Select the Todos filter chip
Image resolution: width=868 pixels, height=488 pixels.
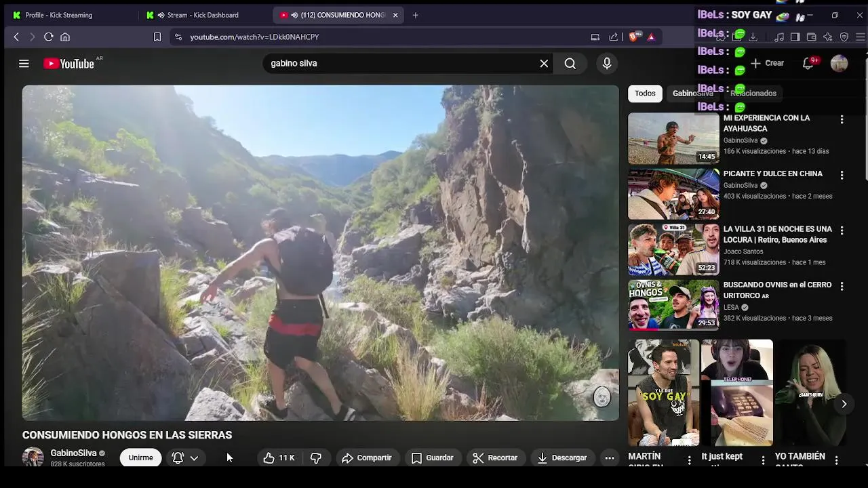(645, 94)
